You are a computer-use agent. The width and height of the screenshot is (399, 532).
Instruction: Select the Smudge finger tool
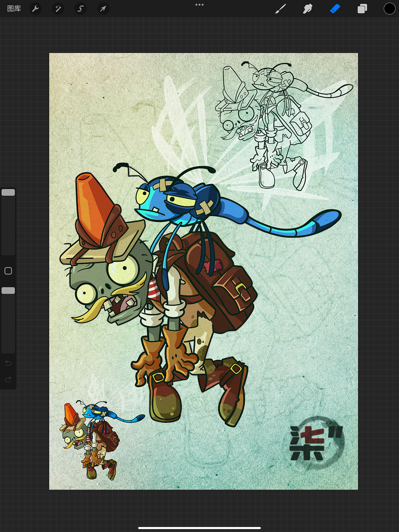(308, 9)
